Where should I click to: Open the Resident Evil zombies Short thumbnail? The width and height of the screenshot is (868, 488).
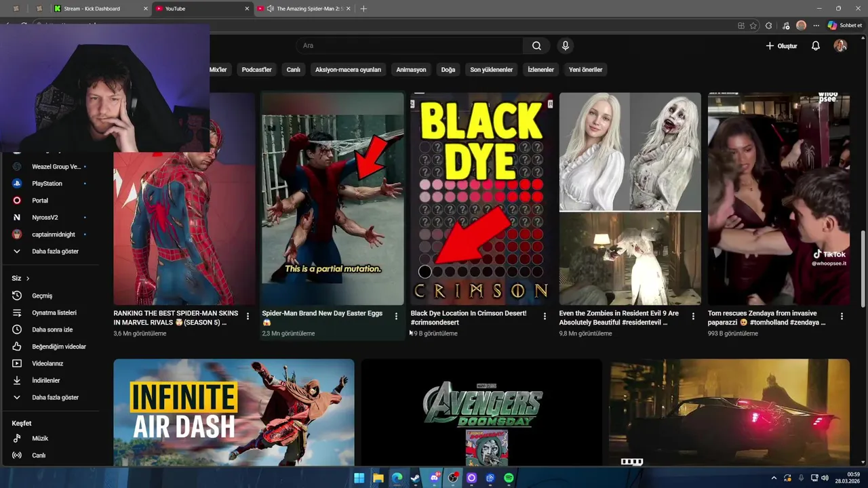(630, 199)
